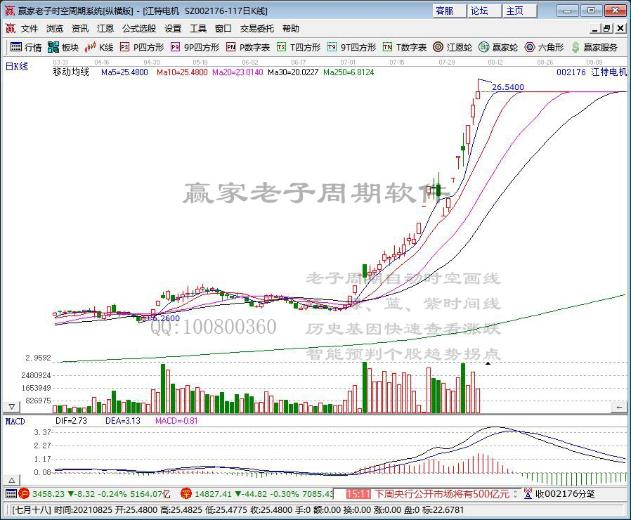Click the 14827.41 Shenzhen index reading
631x520 pixels.
point(213,494)
